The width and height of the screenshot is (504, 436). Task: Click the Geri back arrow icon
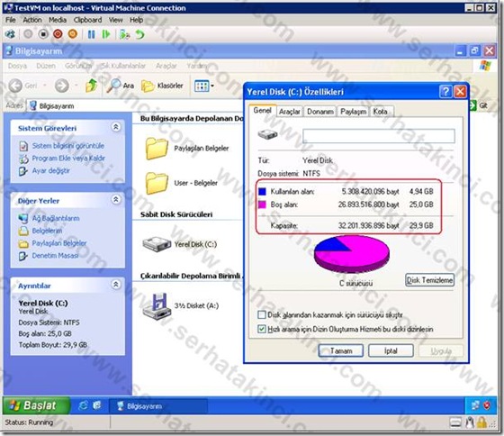15,86
